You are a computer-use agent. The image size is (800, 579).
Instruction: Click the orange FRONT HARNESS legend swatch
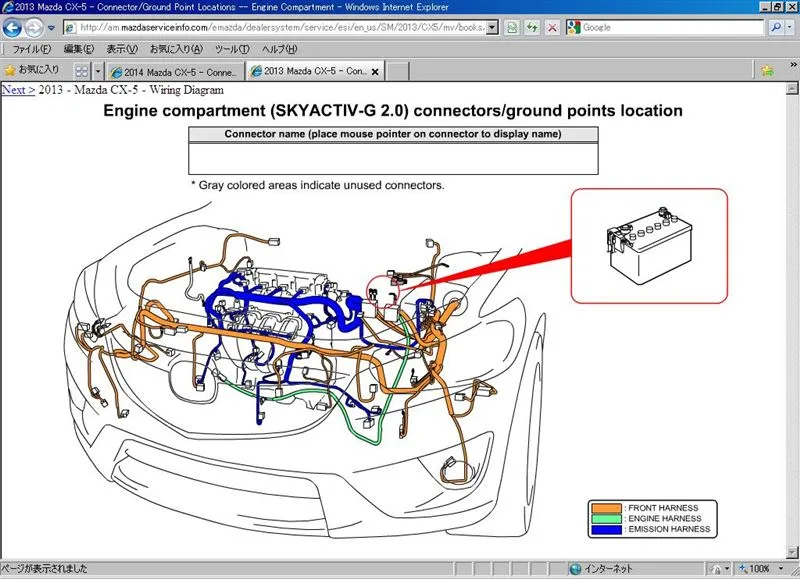(606, 508)
